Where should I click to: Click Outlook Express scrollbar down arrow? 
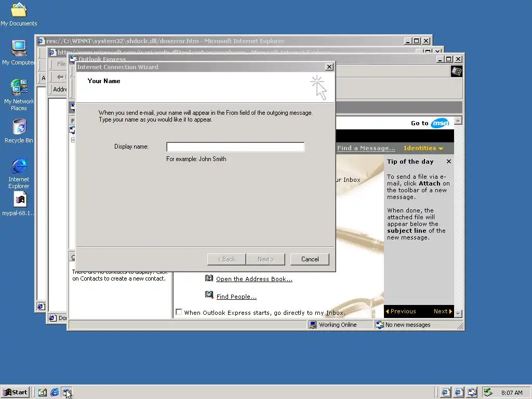458,313
